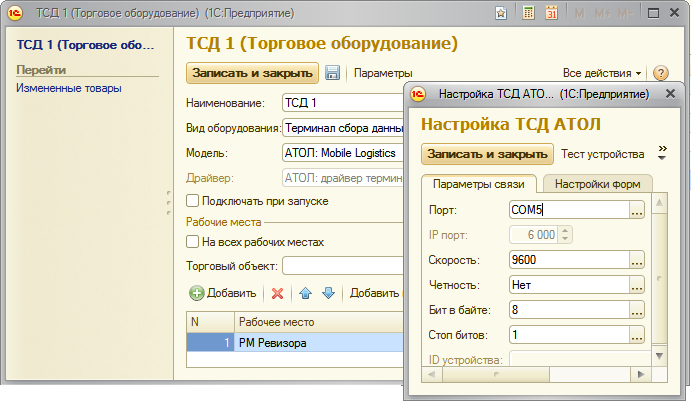Image resolution: width=691 pixels, height=402 pixels.
Task: Close Настройка ТСД АТОЛ window
Action: tap(670, 93)
